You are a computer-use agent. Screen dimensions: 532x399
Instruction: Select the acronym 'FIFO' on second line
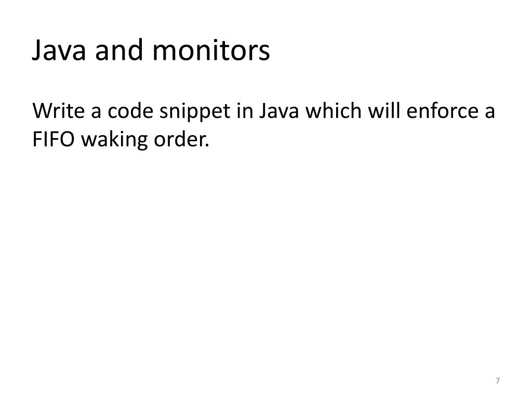54,139
